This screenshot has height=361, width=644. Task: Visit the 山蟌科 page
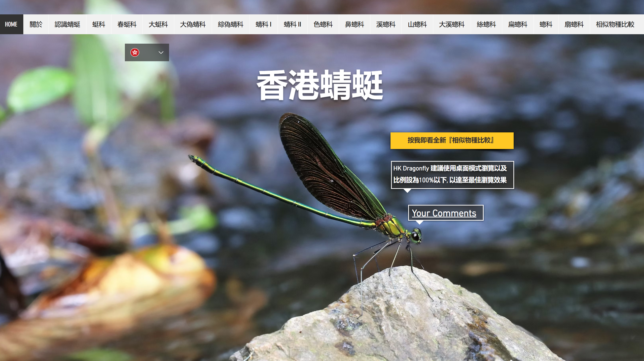417,24
